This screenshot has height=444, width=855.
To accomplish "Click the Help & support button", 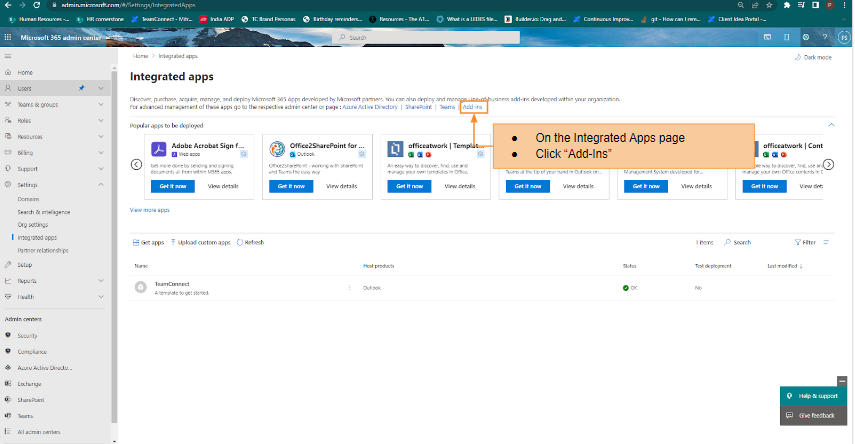I will point(813,396).
